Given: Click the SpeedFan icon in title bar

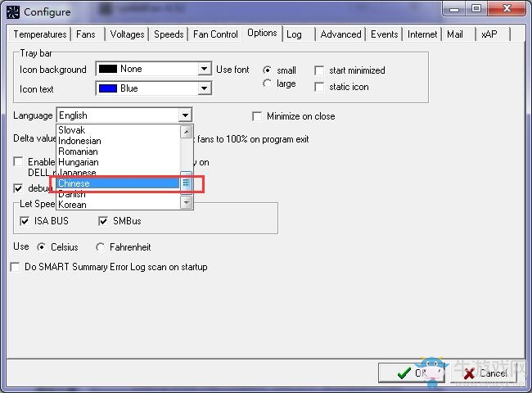Looking at the screenshot, I should pyautogui.click(x=13, y=12).
